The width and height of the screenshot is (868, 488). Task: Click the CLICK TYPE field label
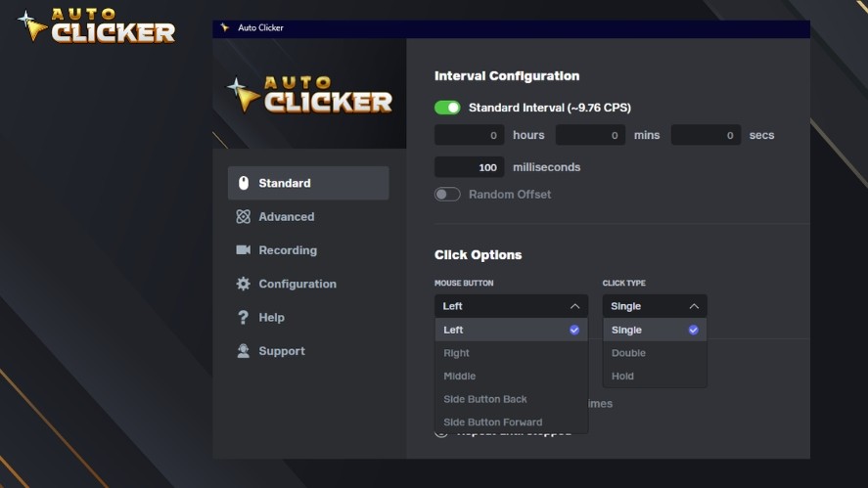tap(624, 283)
